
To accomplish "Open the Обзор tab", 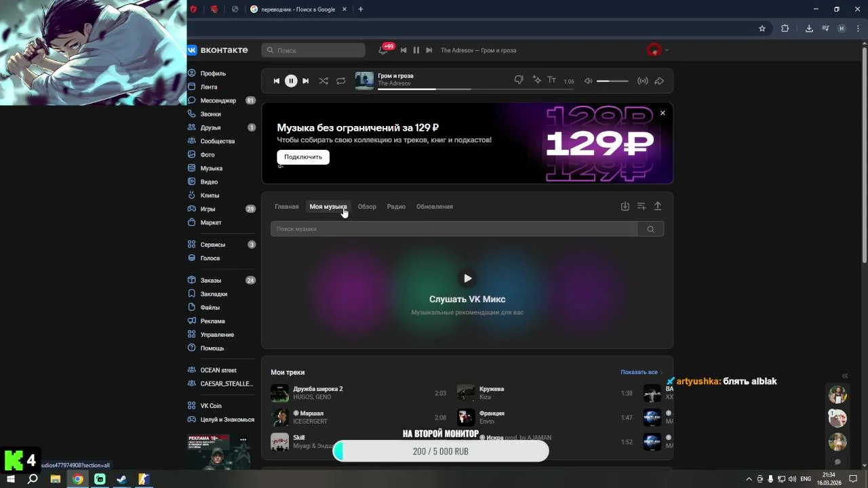I will coord(367,207).
